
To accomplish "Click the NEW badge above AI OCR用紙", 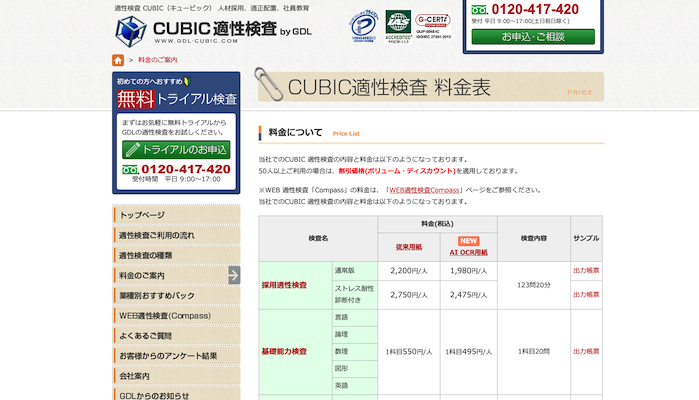I will coord(468,241).
